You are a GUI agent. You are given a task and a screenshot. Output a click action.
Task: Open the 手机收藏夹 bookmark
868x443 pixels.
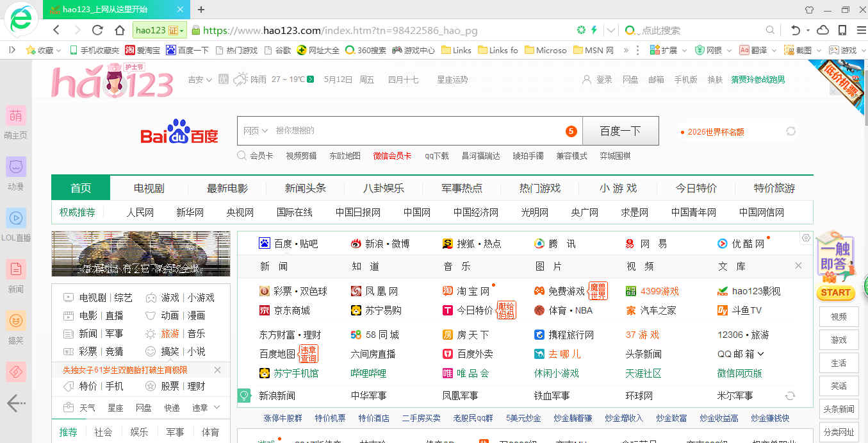[x=94, y=50]
